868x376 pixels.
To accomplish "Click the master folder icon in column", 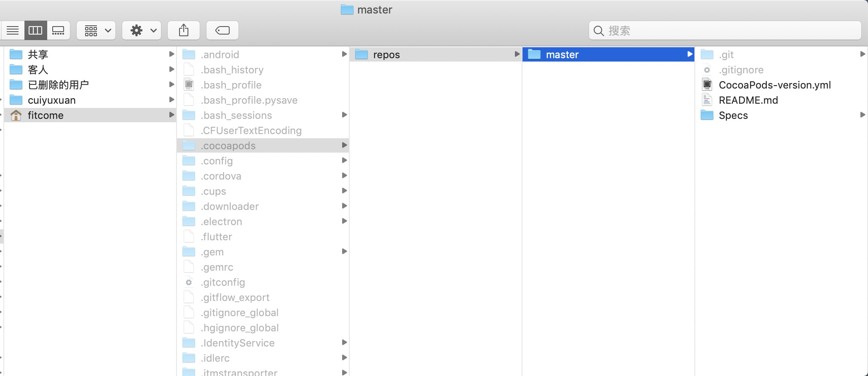I will pos(534,54).
